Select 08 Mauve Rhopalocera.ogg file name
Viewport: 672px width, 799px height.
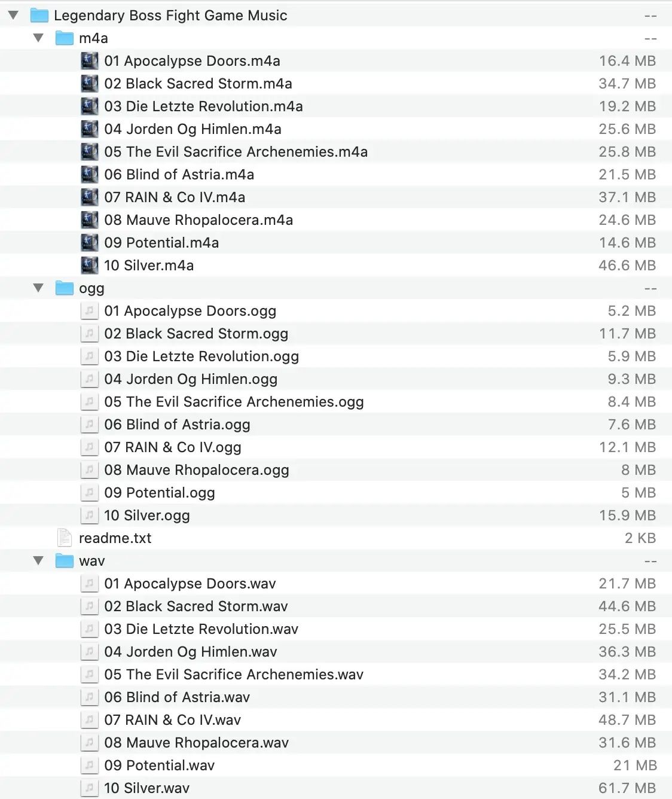click(196, 470)
